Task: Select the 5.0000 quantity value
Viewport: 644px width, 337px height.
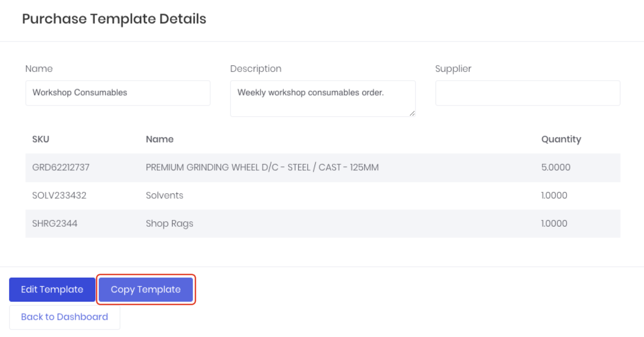Action: 556,167
